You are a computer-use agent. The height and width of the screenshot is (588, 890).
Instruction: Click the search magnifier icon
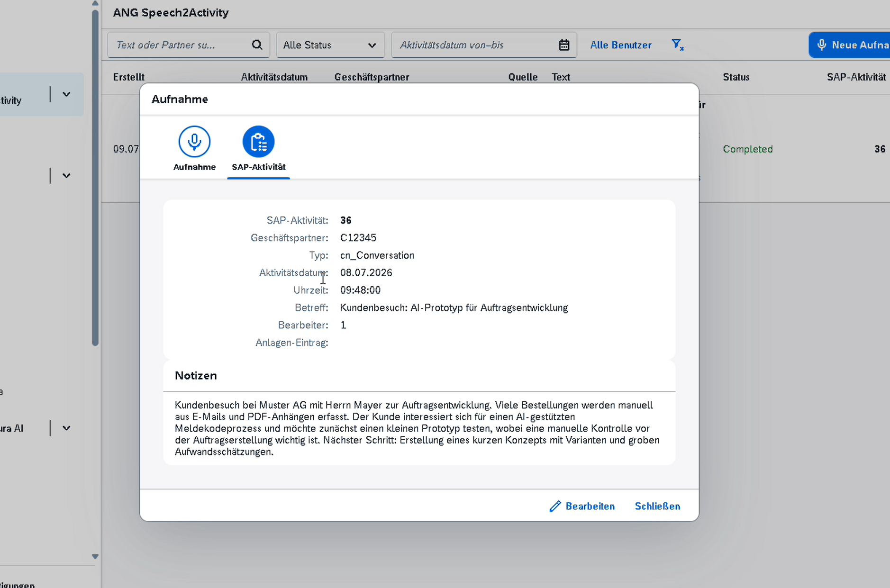pyautogui.click(x=257, y=45)
